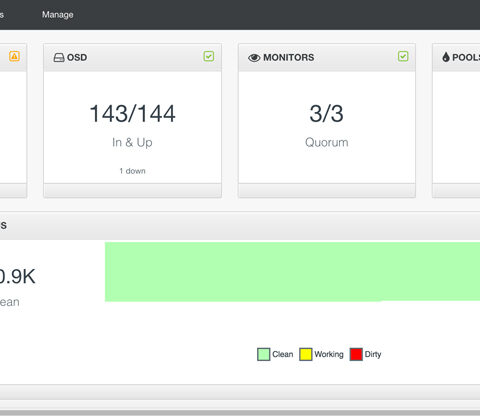Click the Monitors eye icon
This screenshot has width=480, height=416.
[x=254, y=58]
